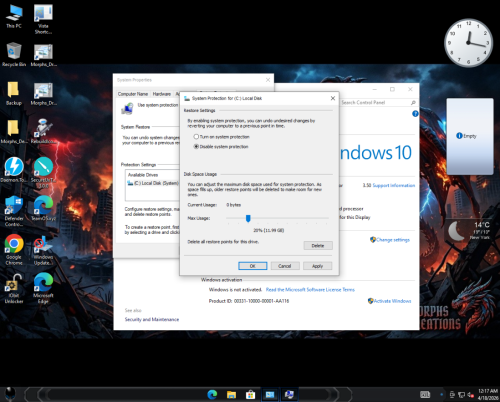Open Microsoft Store from taskbar
This screenshot has height=402, width=500.
click(250, 395)
